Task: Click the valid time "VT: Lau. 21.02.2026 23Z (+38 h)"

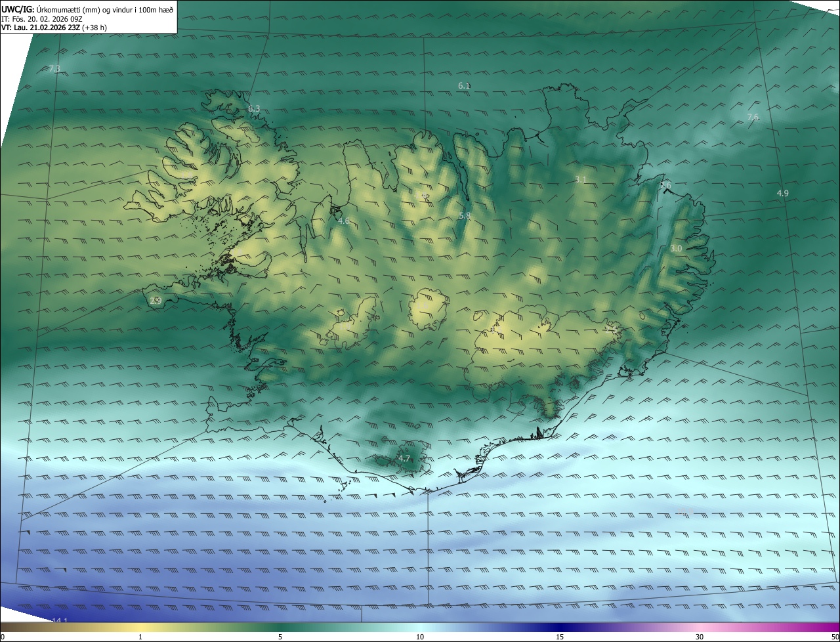Action: 54,28
